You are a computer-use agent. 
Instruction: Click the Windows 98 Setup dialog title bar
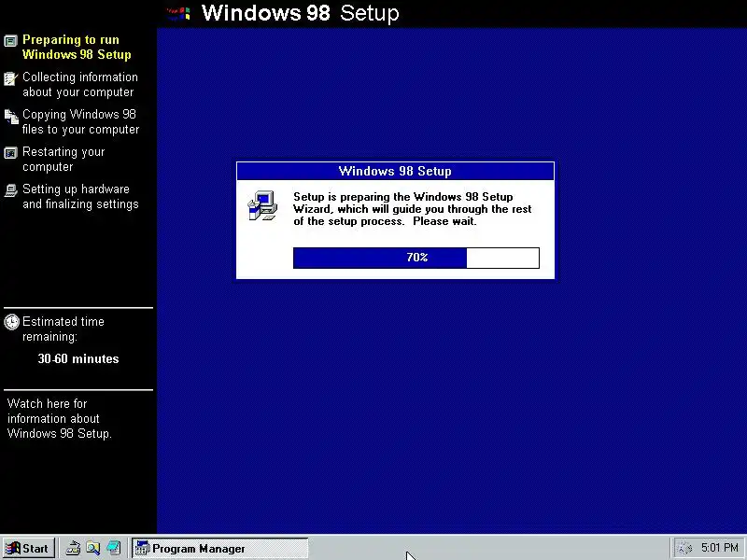tap(395, 171)
